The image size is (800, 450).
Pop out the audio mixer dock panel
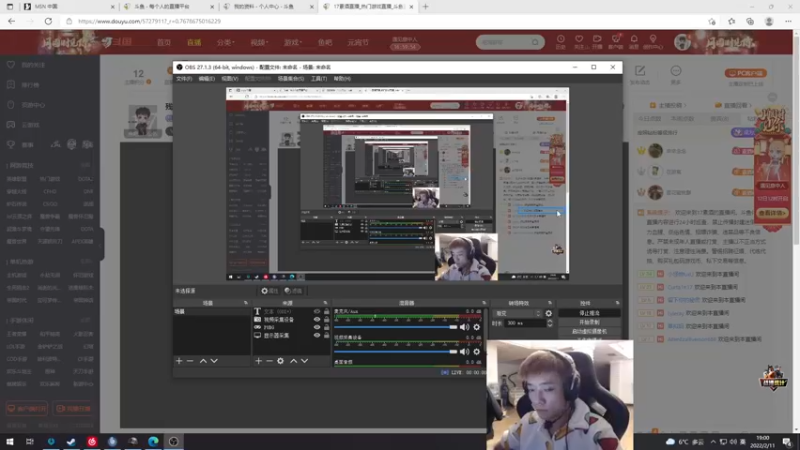pyautogui.click(x=484, y=303)
